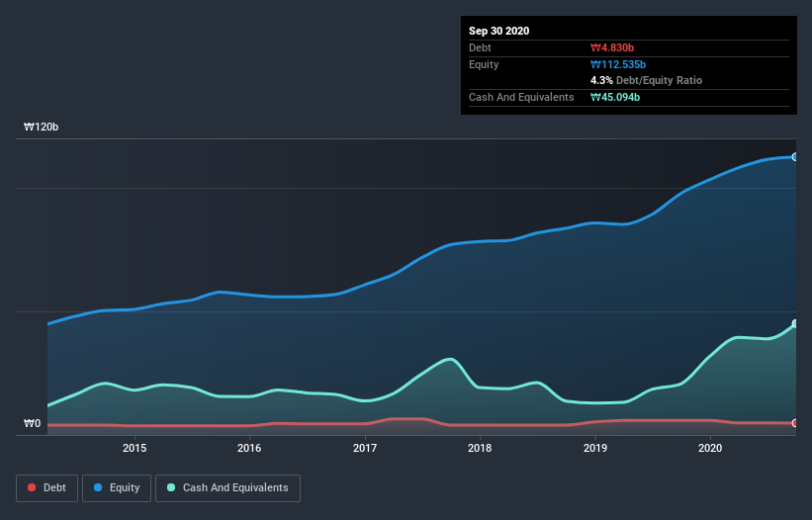Viewport: 812px width, 520px height.
Task: Toggle the Equity series legend button
Action: pyautogui.click(x=117, y=488)
